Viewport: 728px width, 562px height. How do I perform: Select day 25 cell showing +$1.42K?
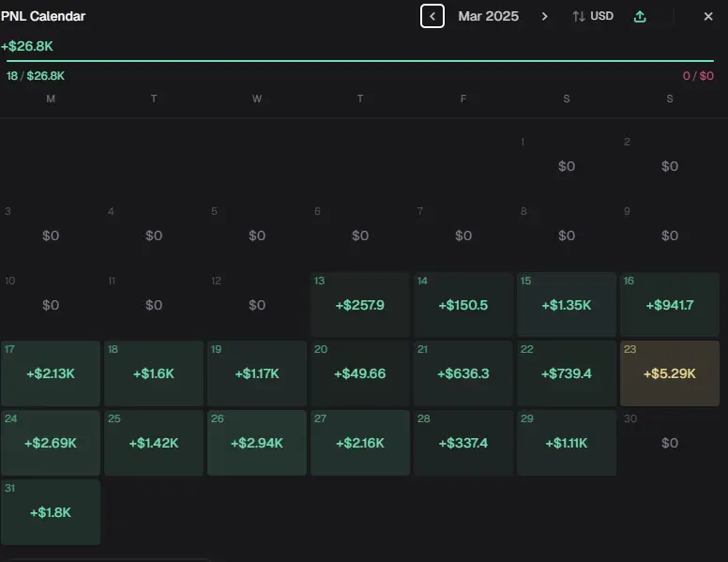(154, 443)
